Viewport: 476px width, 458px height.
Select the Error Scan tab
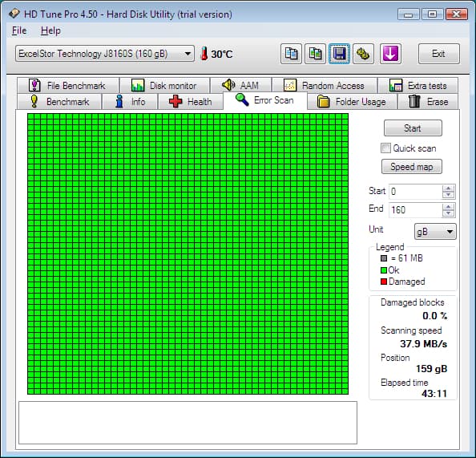click(x=265, y=100)
